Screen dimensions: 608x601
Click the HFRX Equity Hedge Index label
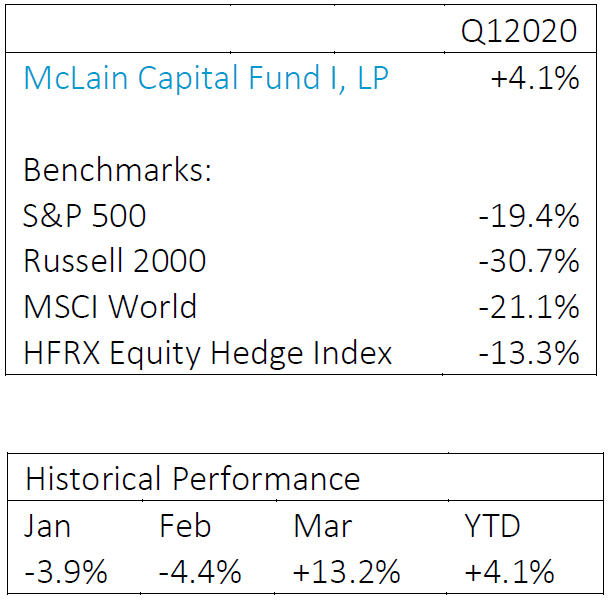click(x=208, y=352)
